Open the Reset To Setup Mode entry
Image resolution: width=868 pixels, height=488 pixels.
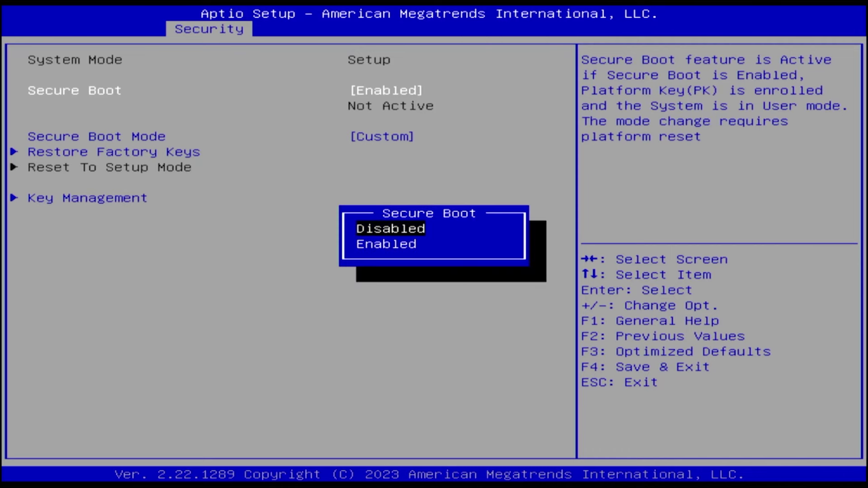pyautogui.click(x=109, y=167)
